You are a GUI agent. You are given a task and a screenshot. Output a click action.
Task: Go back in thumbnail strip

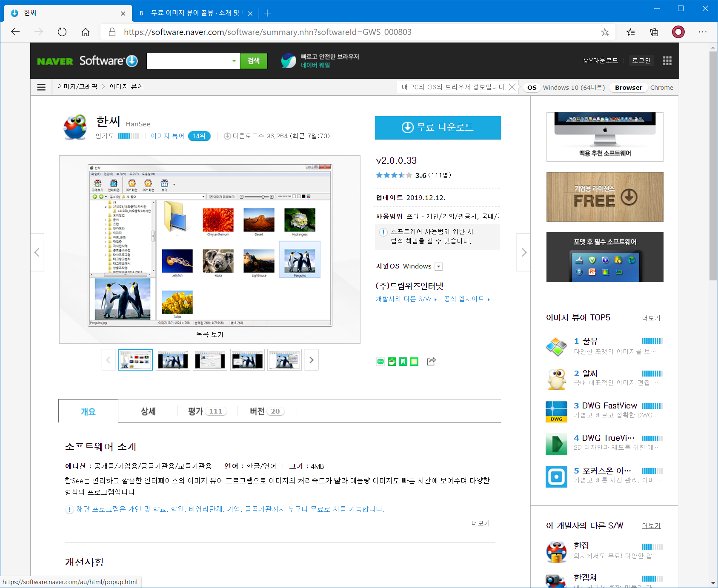(x=108, y=360)
